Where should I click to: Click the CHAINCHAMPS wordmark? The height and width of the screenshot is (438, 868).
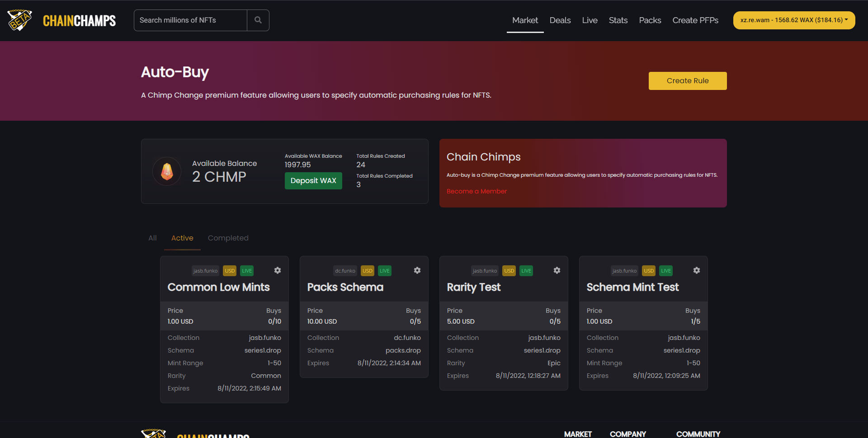click(79, 20)
